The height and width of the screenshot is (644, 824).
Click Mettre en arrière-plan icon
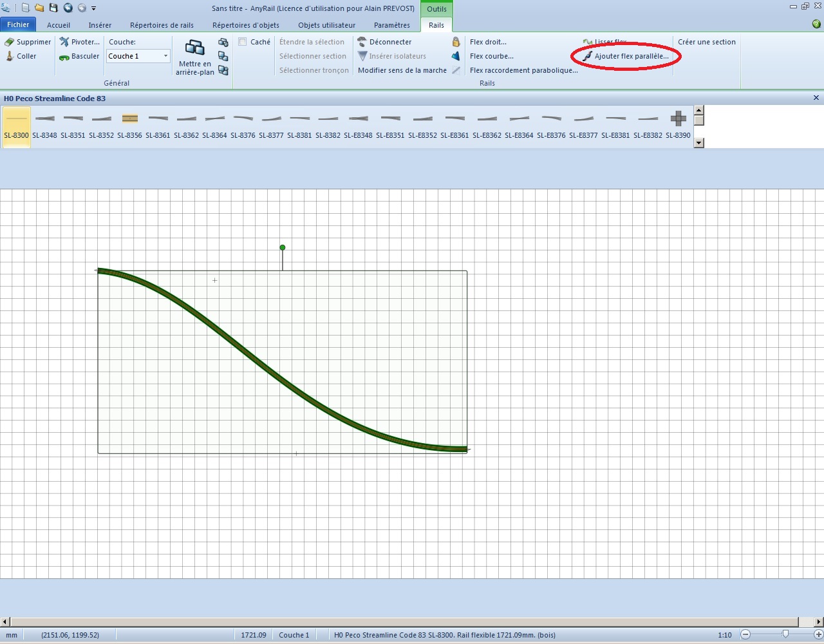click(194, 48)
